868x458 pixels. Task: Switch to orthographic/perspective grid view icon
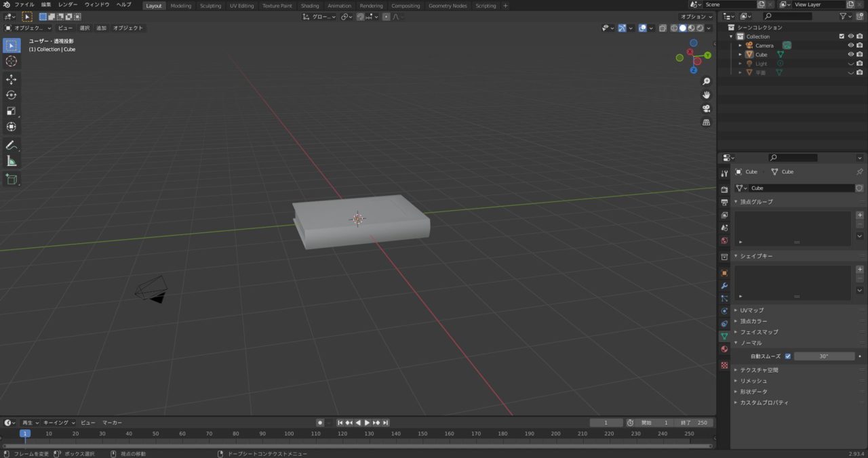tap(706, 123)
